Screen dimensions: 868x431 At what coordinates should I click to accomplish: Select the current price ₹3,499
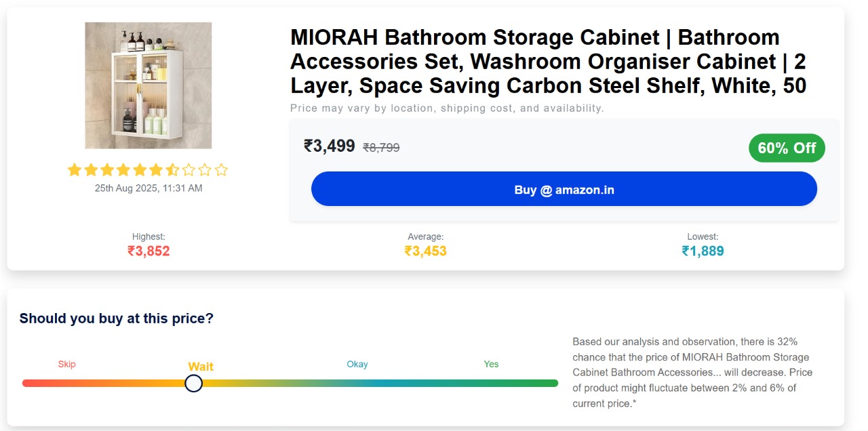click(330, 146)
